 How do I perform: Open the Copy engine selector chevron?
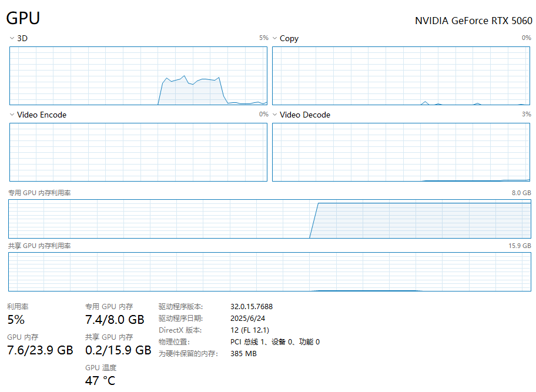point(274,38)
